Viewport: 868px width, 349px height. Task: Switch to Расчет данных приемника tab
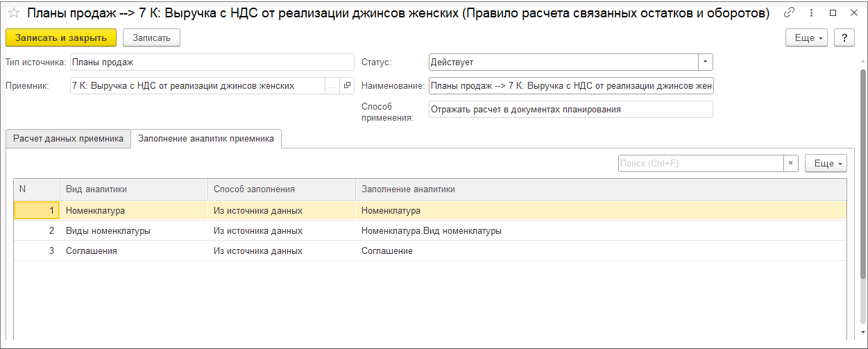(68, 139)
